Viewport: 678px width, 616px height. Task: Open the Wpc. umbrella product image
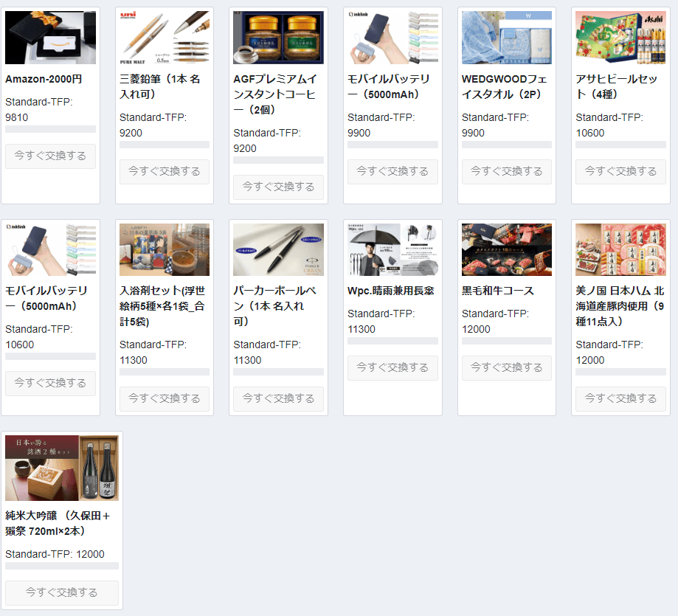pos(392,249)
